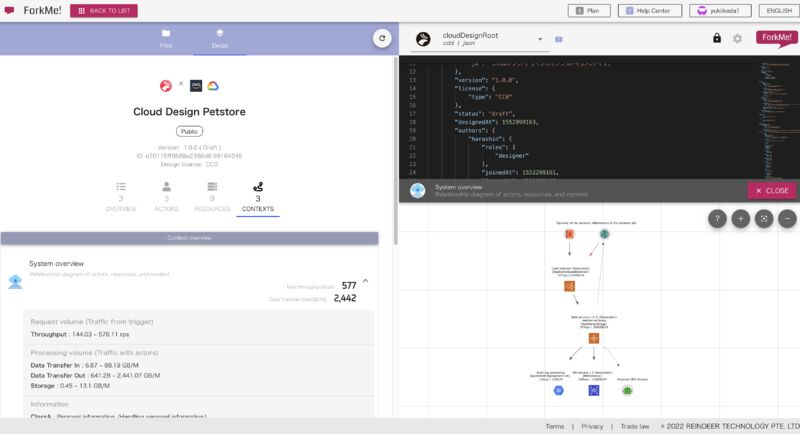This screenshot has height=434, width=800.
Task: Open the yukikeda1 user menu
Action: pos(720,11)
